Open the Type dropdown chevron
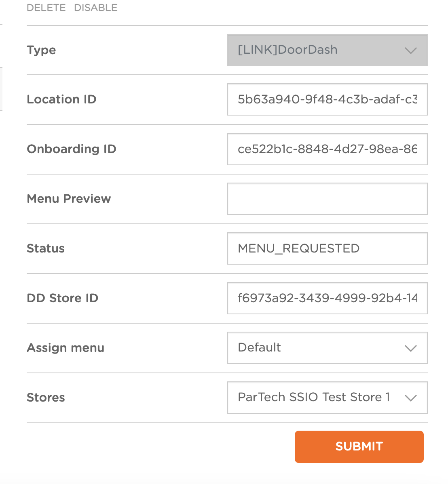Viewport: 448px width, 484px height. (x=411, y=50)
